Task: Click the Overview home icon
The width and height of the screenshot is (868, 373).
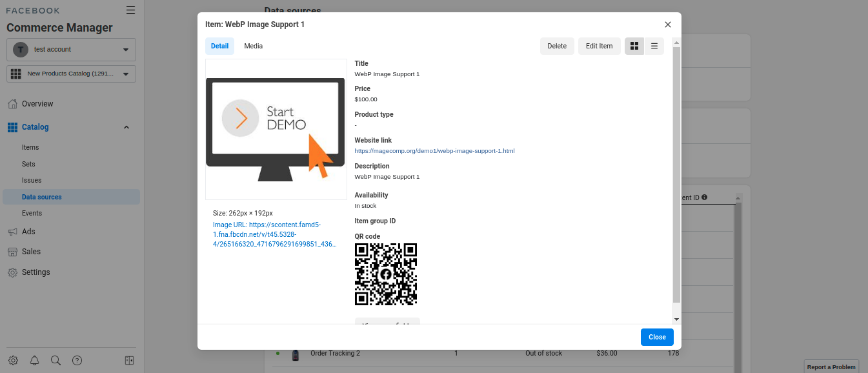Action: 12,104
